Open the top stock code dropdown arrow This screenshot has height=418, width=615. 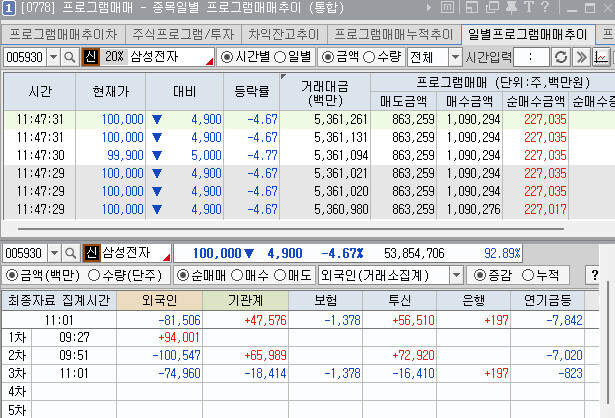point(53,57)
